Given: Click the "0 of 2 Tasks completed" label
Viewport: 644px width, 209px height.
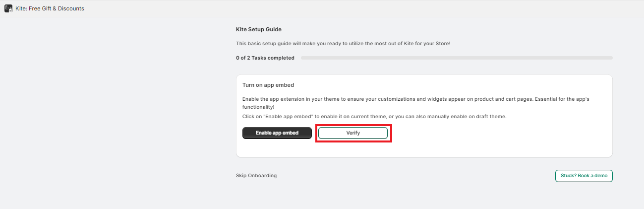Looking at the screenshot, I should [x=265, y=58].
